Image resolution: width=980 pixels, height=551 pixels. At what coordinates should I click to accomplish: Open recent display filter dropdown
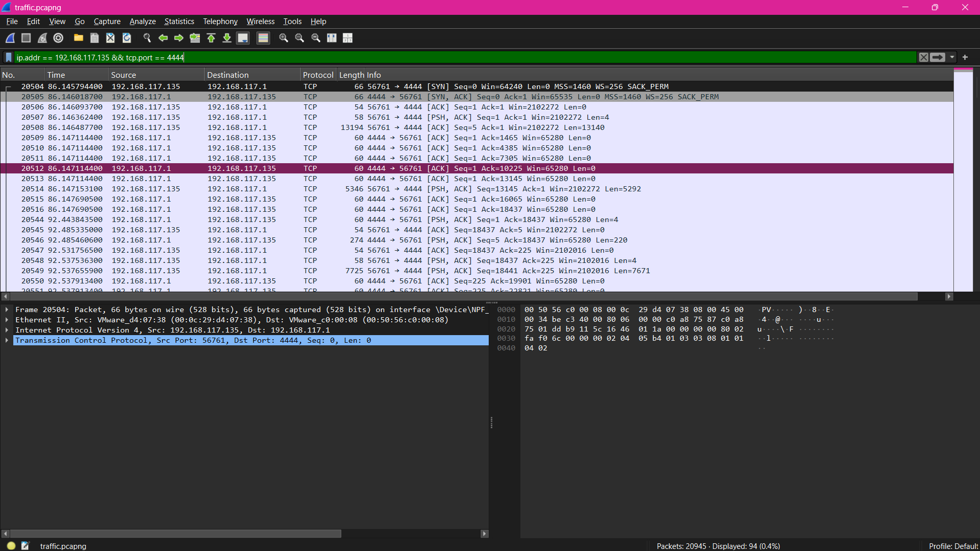(952, 57)
